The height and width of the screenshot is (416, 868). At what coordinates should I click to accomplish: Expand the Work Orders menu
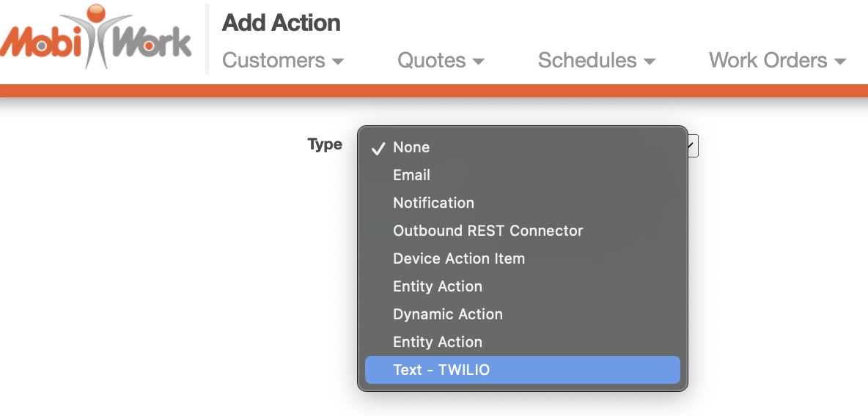(777, 61)
